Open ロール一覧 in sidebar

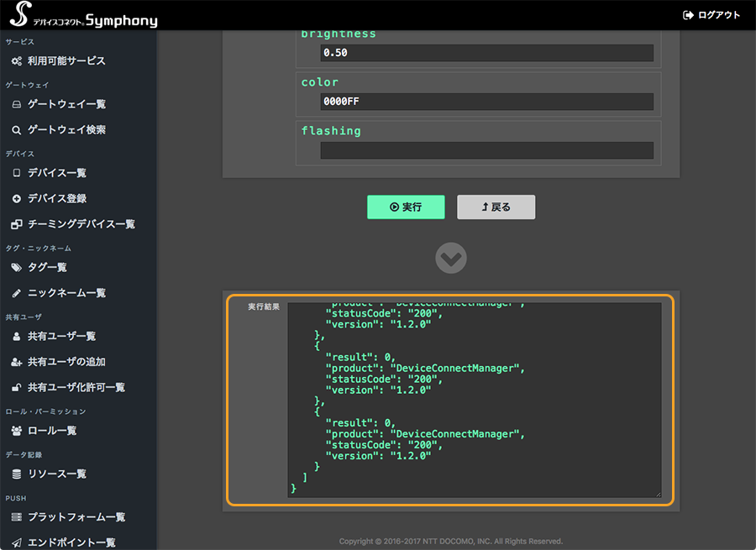(52, 431)
